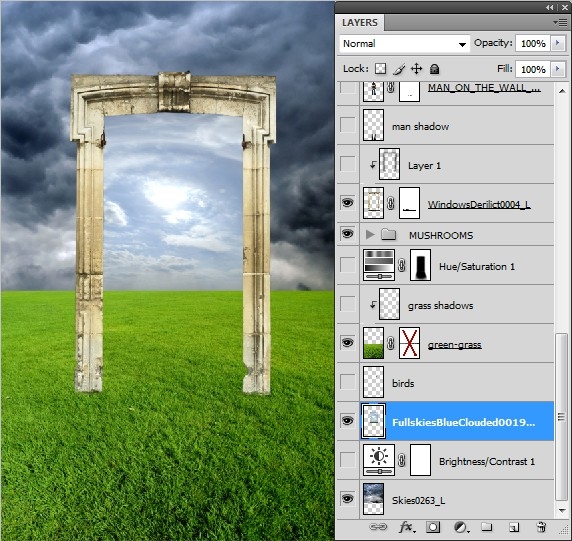Select the man shadow layer name
Viewport: 572px width, 541px height.
420,127
